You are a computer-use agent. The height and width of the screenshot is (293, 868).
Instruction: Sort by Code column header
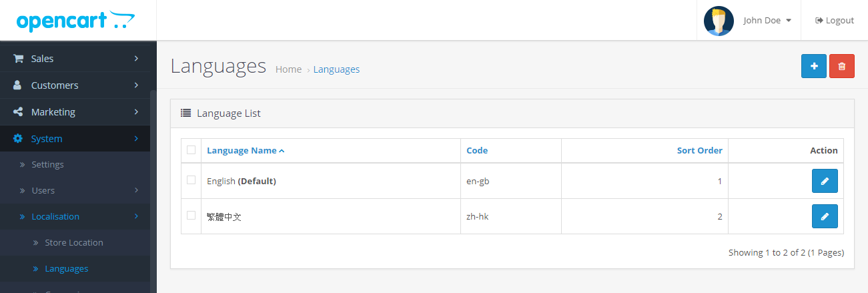(477, 150)
